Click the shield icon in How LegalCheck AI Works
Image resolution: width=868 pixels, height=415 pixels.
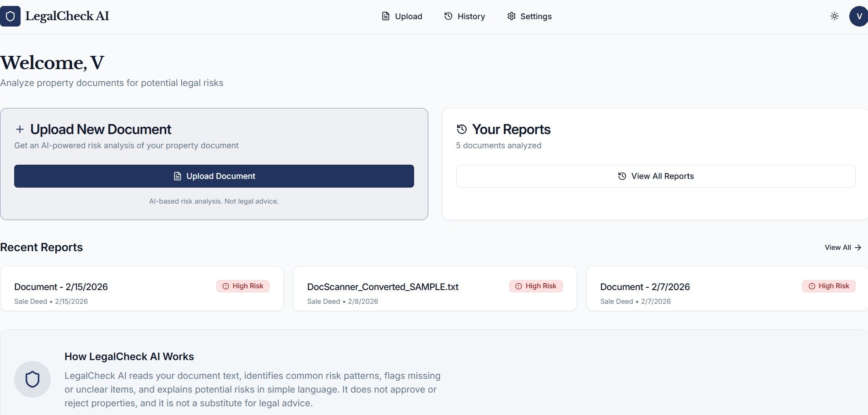point(32,379)
